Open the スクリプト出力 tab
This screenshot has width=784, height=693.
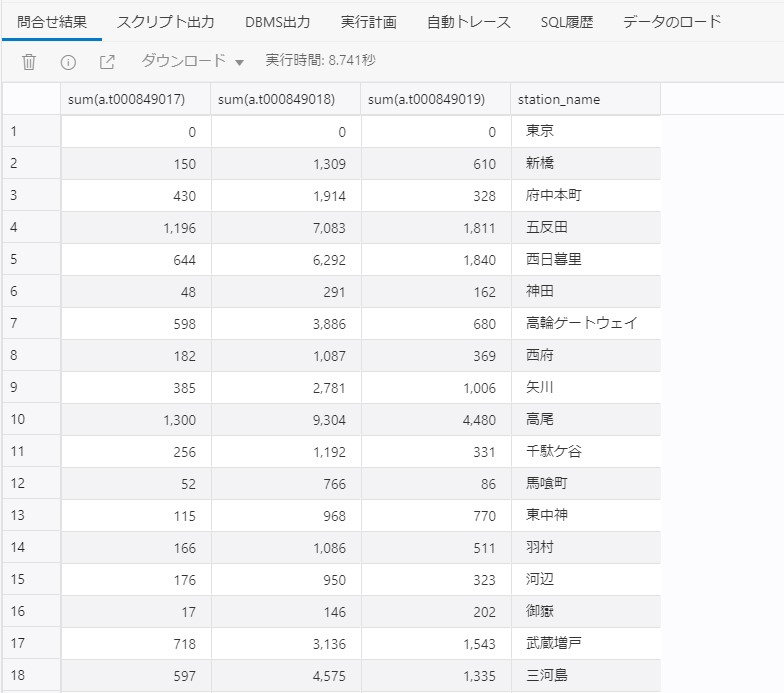(165, 22)
